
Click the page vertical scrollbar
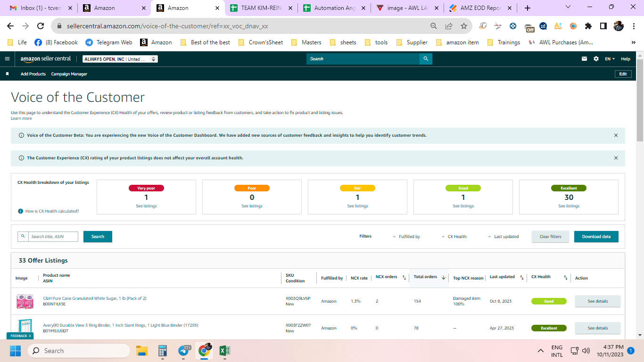click(x=640, y=100)
